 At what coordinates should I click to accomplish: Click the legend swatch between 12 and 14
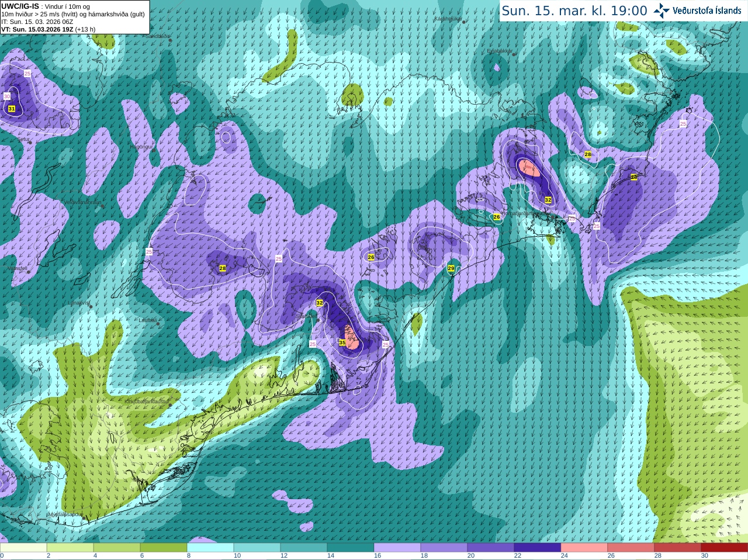304,548
